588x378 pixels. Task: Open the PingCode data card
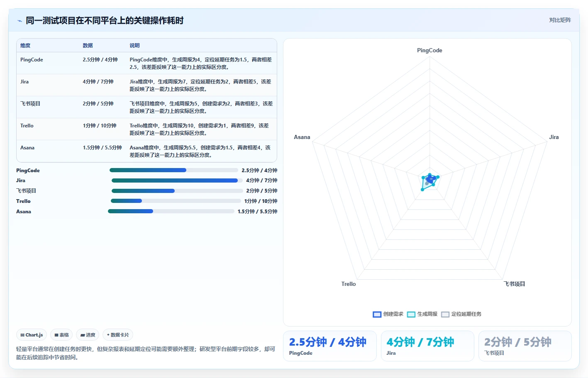(x=330, y=346)
